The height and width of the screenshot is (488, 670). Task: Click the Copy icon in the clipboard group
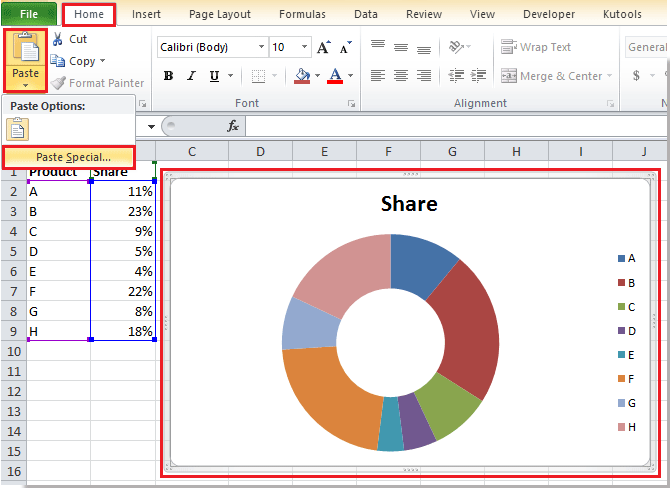point(58,61)
